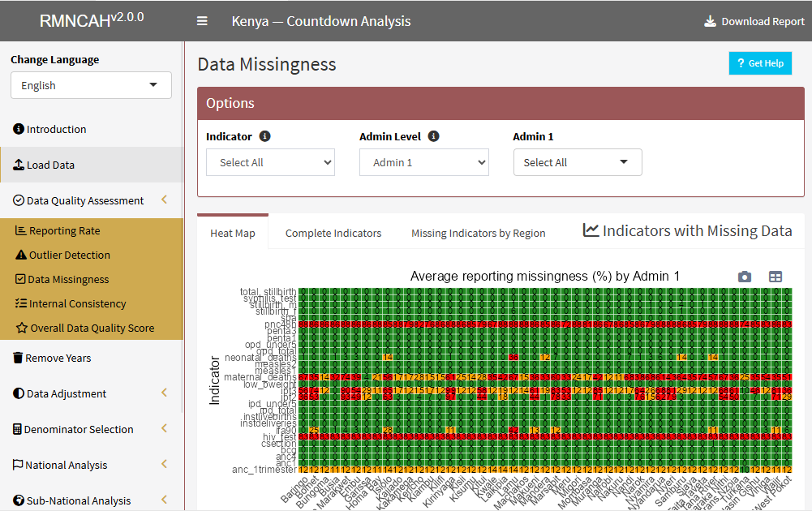Viewport: 812px width, 511px height.
Task: Open Overall Data Quality Score page
Action: pyautogui.click(x=92, y=328)
